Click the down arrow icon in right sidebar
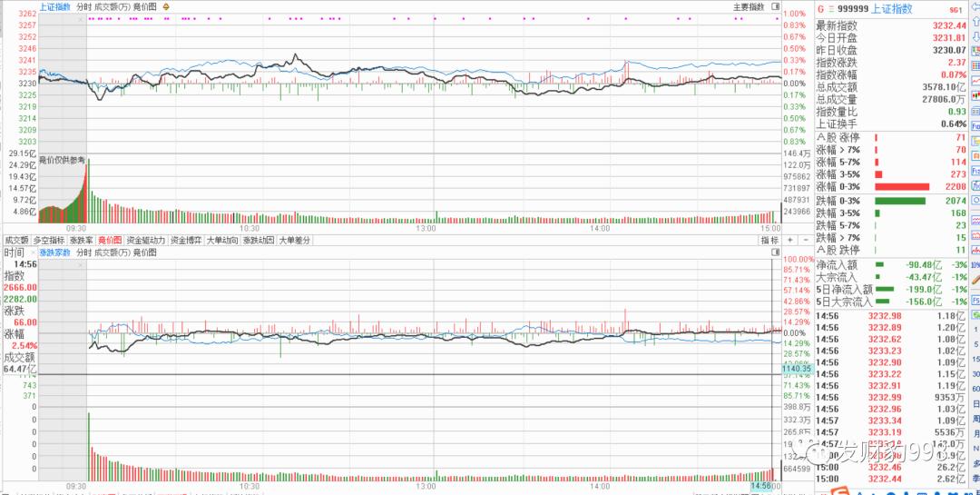The image size is (980, 495). (975, 35)
